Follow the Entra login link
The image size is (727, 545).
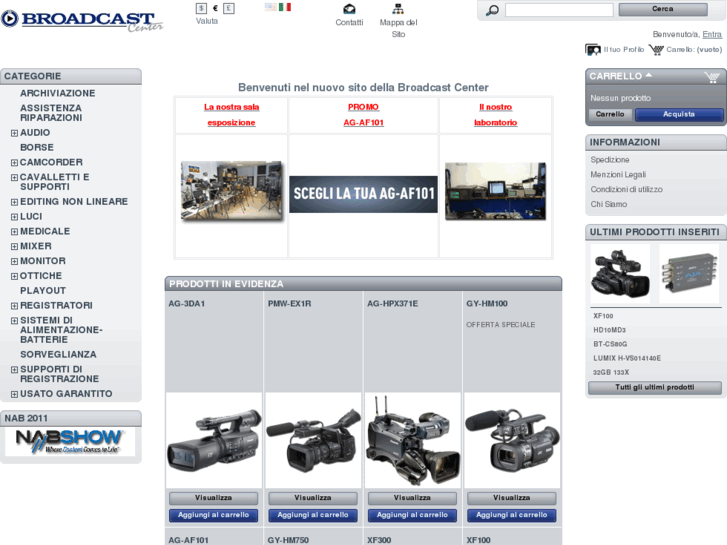tap(712, 34)
